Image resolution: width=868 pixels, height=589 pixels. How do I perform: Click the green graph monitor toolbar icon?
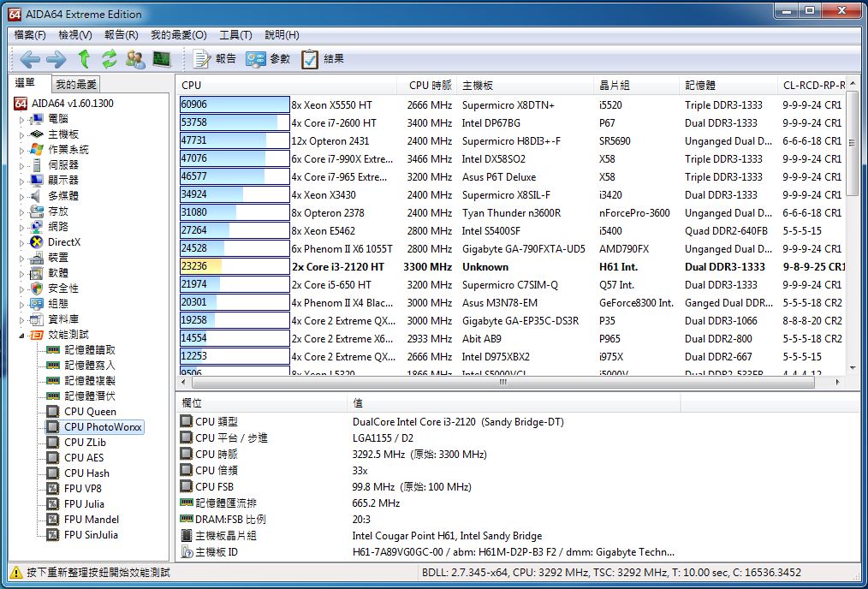point(162,59)
